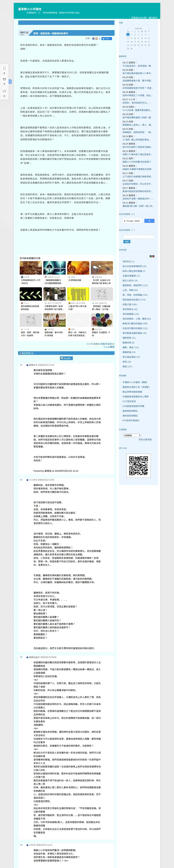The height and width of the screenshot is (868, 174).
Task: Open category 複習 (337)
Action: coord(127,366)
